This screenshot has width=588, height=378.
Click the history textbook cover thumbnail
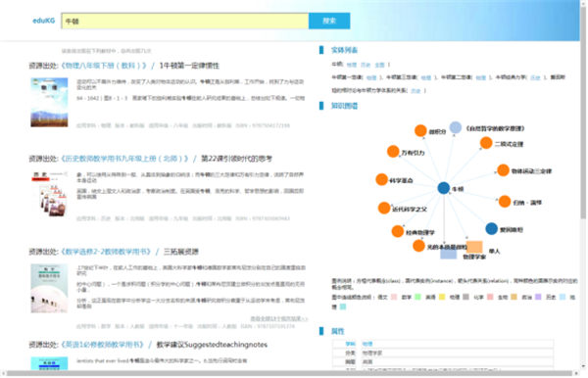click(49, 194)
